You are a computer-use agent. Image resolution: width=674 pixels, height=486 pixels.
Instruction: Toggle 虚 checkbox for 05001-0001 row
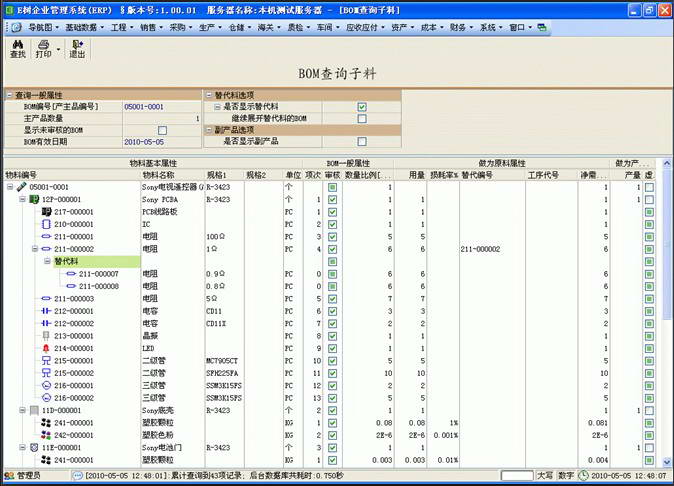(x=649, y=187)
